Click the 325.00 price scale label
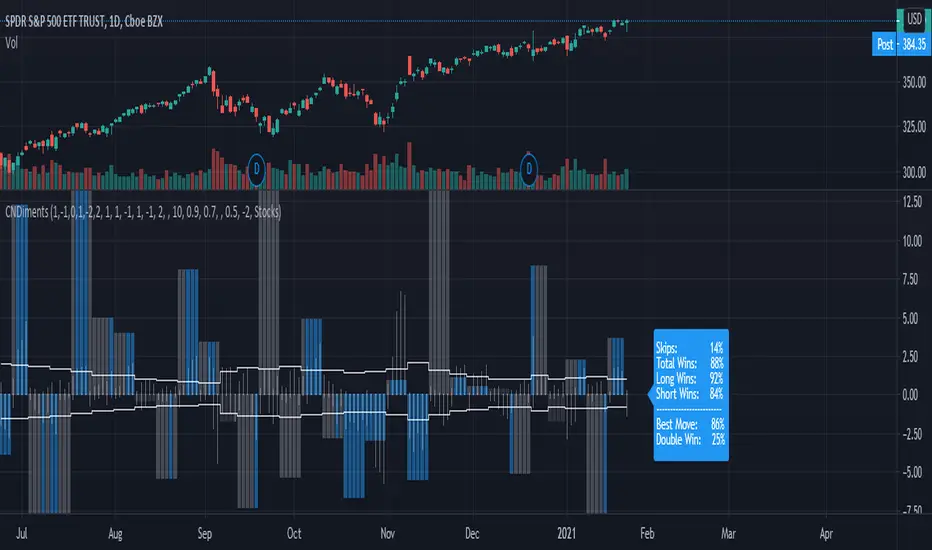 [x=914, y=127]
